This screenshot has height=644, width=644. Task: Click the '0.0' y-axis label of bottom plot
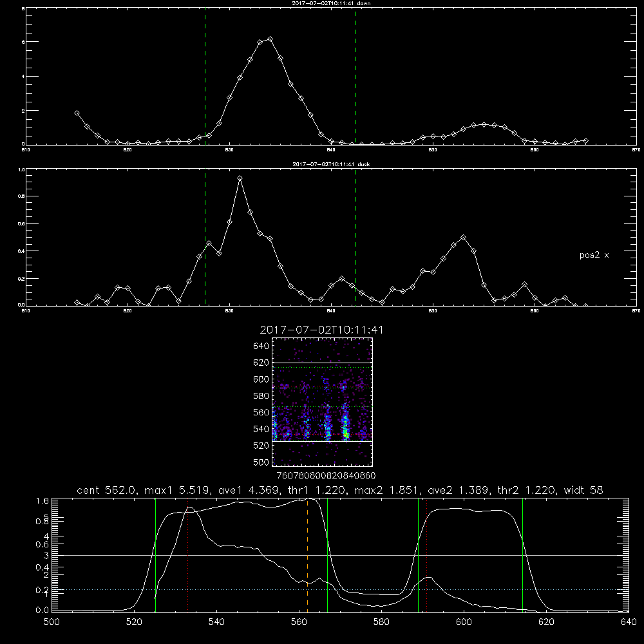pyautogui.click(x=43, y=610)
